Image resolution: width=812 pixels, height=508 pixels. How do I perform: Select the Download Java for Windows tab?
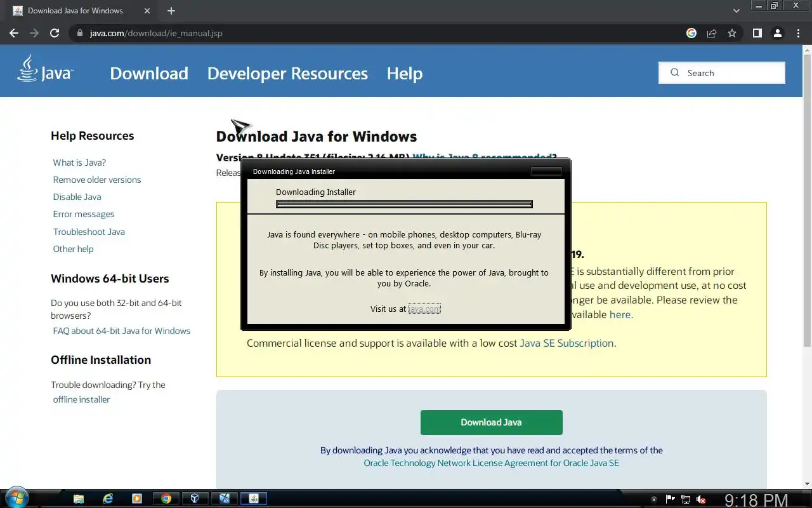tap(81, 11)
